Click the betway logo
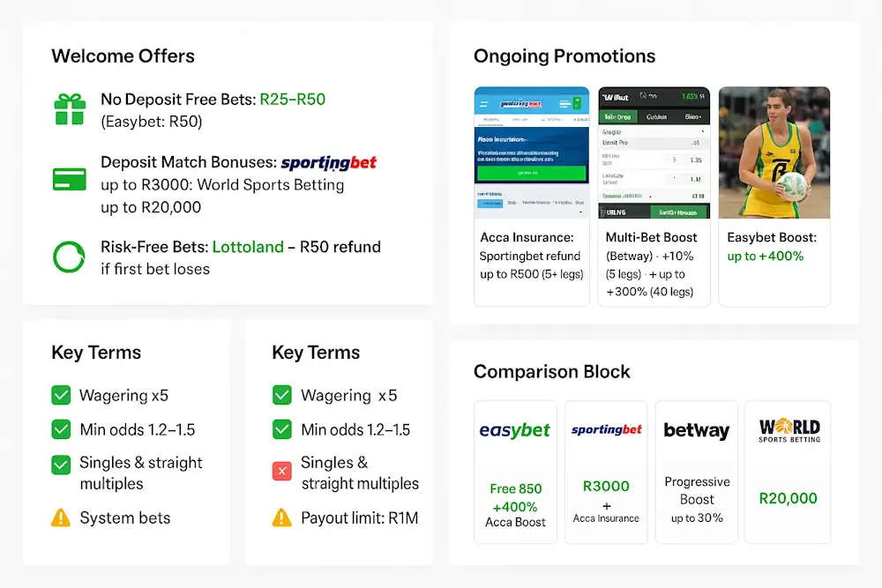This screenshot has height=588, width=882. pos(697,431)
